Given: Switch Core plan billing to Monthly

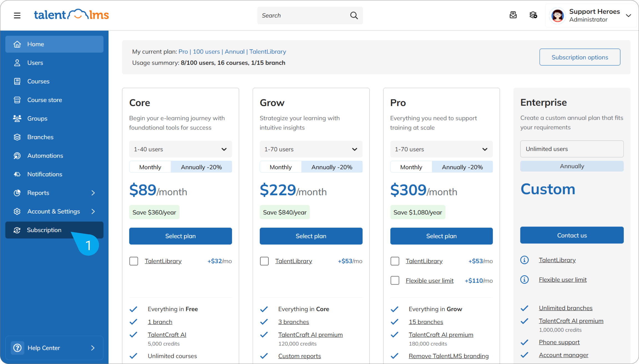Looking at the screenshot, I should coord(150,167).
